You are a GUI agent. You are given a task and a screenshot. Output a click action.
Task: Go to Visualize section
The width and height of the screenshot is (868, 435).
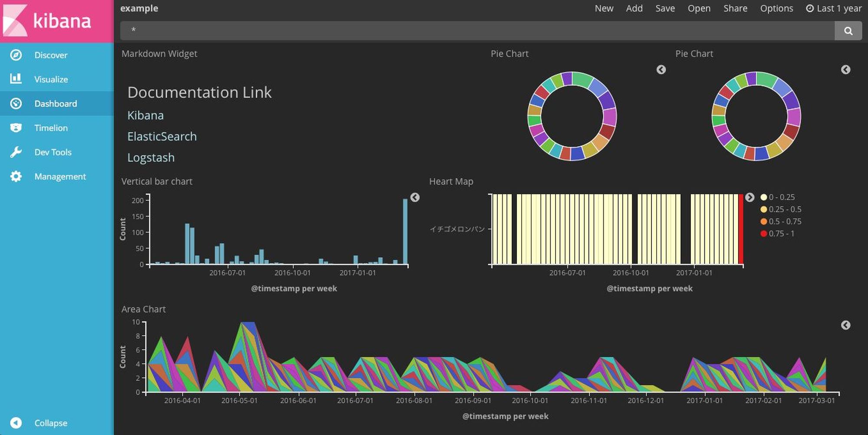57,79
